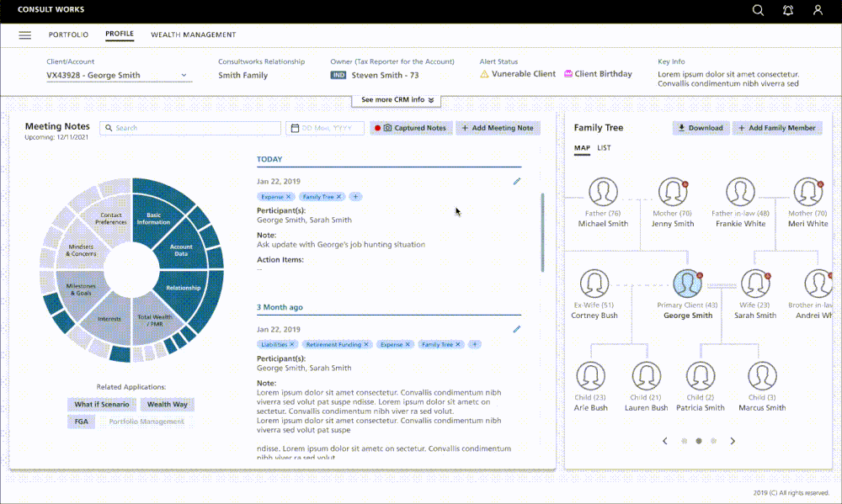The height and width of the screenshot is (504, 842).
Task: Select third family tree pagination dot
Action: coord(714,441)
